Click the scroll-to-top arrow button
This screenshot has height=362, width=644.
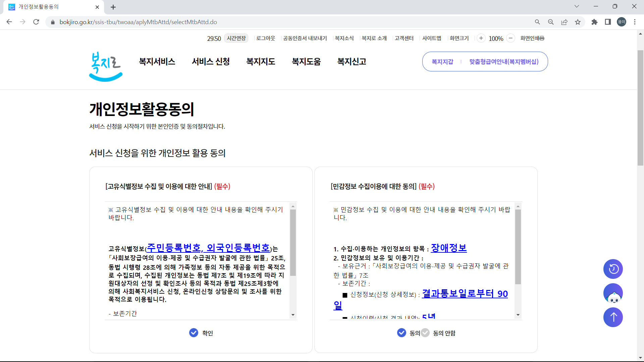coord(613,317)
